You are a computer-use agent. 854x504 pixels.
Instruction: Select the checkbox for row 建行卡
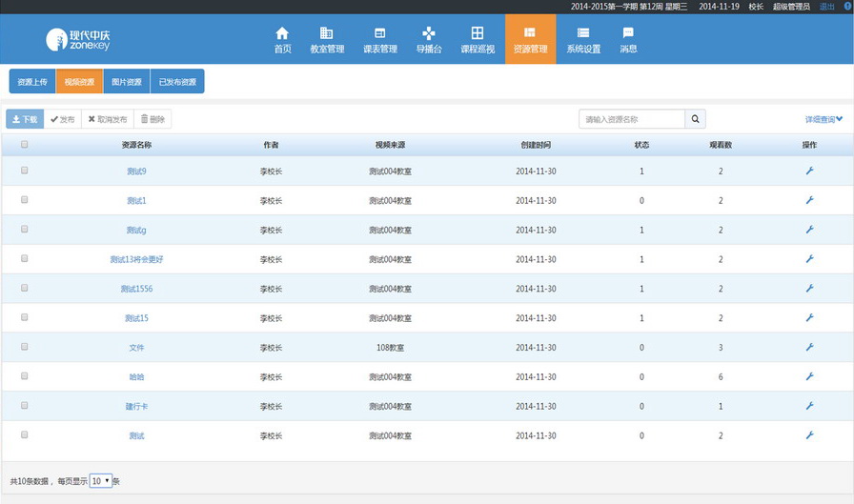click(25, 406)
